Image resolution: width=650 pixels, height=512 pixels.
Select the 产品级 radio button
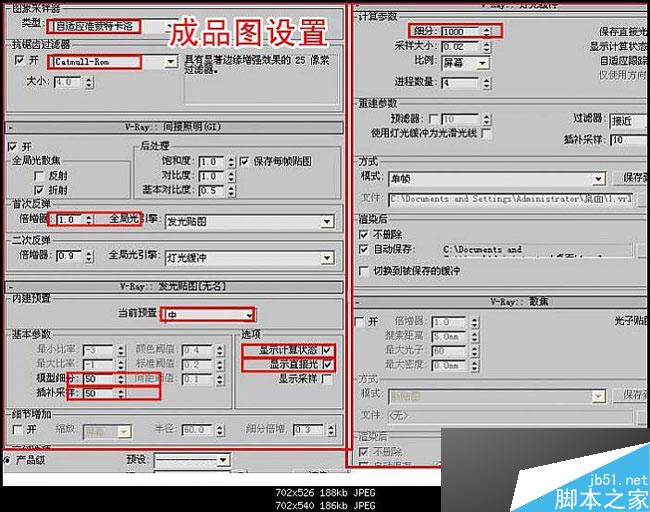tap(7, 460)
